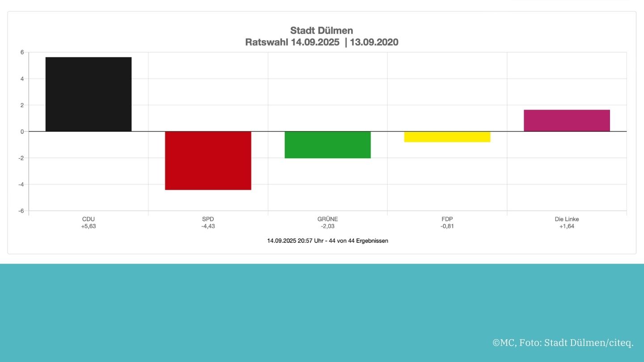Click the yellow FDP bar
This screenshot has height=362, width=644.
pyautogui.click(x=447, y=137)
